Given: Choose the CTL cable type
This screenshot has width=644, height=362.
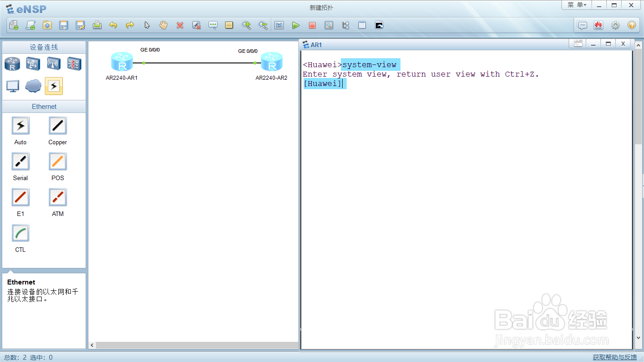Looking at the screenshot, I should 20,233.
